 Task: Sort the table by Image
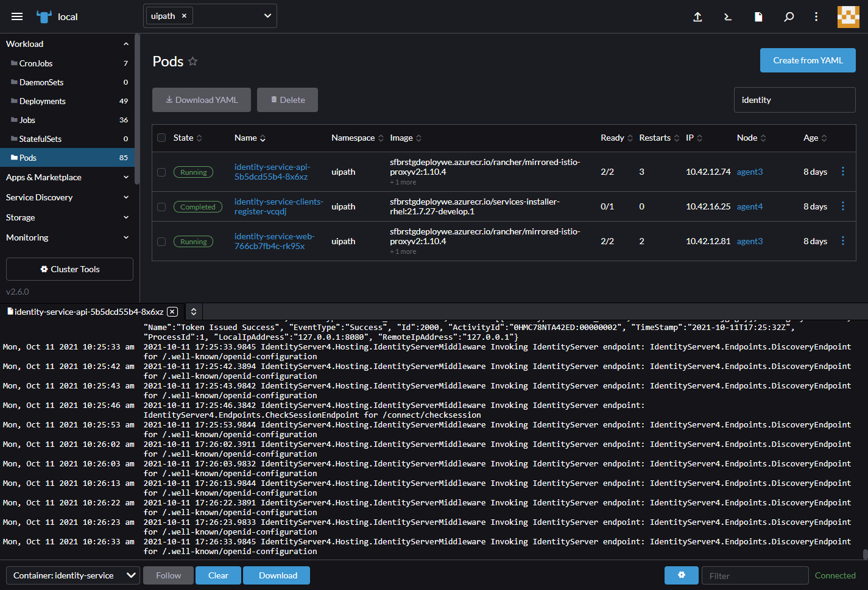(x=406, y=138)
